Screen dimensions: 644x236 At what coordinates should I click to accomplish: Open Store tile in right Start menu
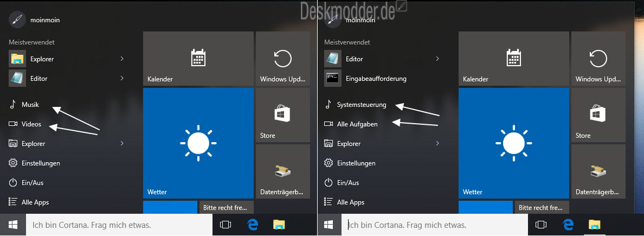coord(598,114)
